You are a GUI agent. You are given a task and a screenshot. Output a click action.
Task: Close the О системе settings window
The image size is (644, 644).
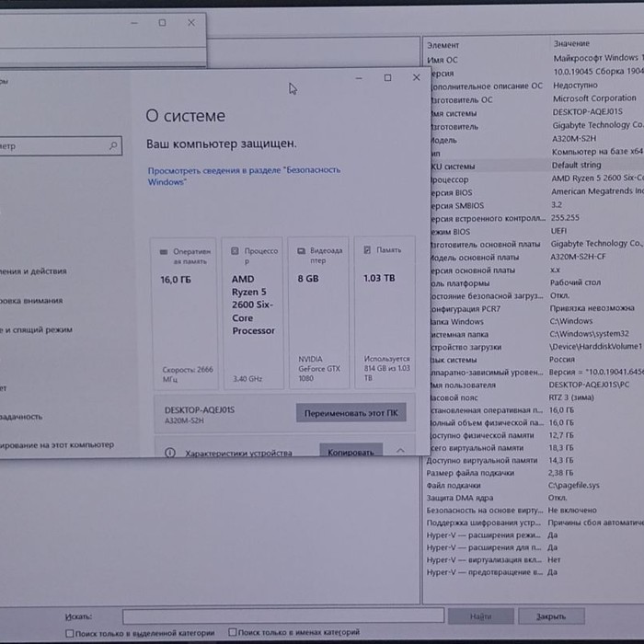tap(416, 77)
